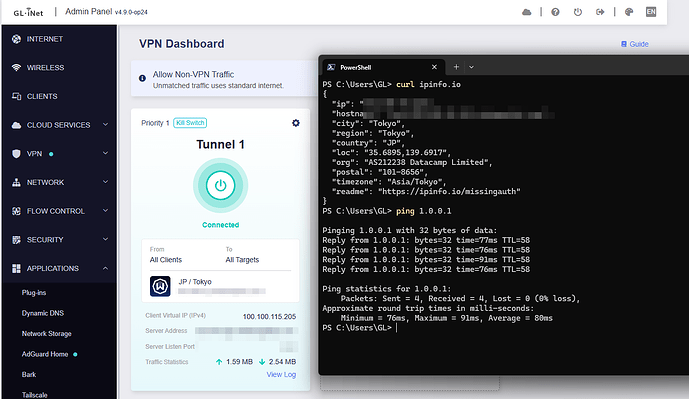
Task: Click the Allow Non-VPN Traffic heading
Action: pyautogui.click(x=193, y=75)
